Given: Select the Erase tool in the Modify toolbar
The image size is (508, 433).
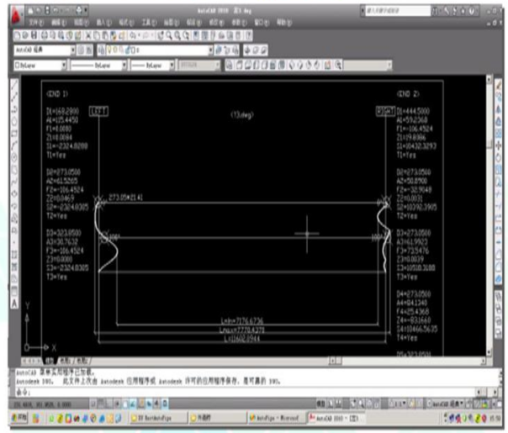Looking at the screenshot, I should pyautogui.click(x=498, y=85).
